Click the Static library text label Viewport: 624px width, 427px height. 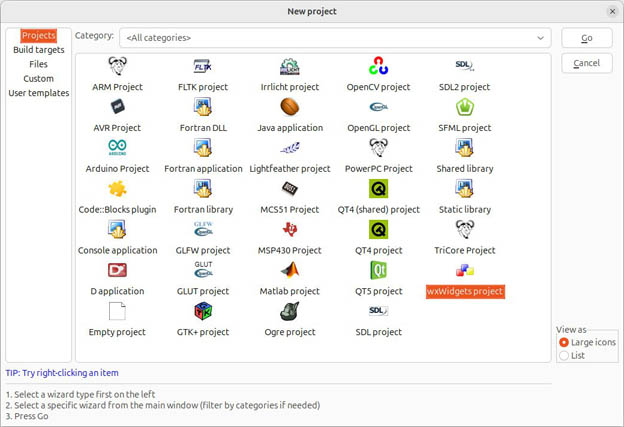pyautogui.click(x=464, y=209)
